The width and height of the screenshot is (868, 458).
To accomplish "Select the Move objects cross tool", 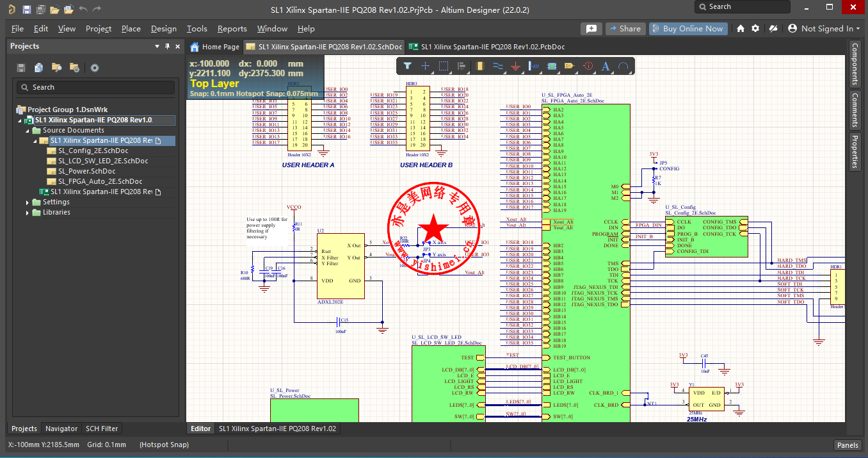I will [425, 66].
